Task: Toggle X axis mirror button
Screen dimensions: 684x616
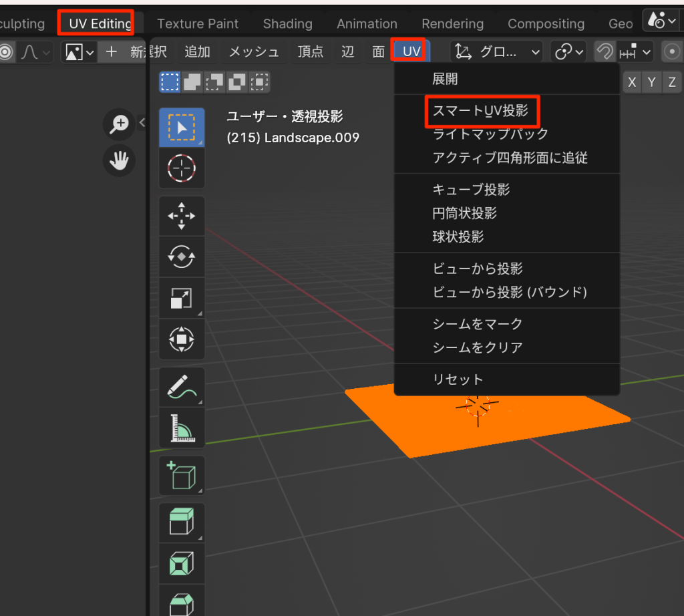Action: pyautogui.click(x=632, y=83)
